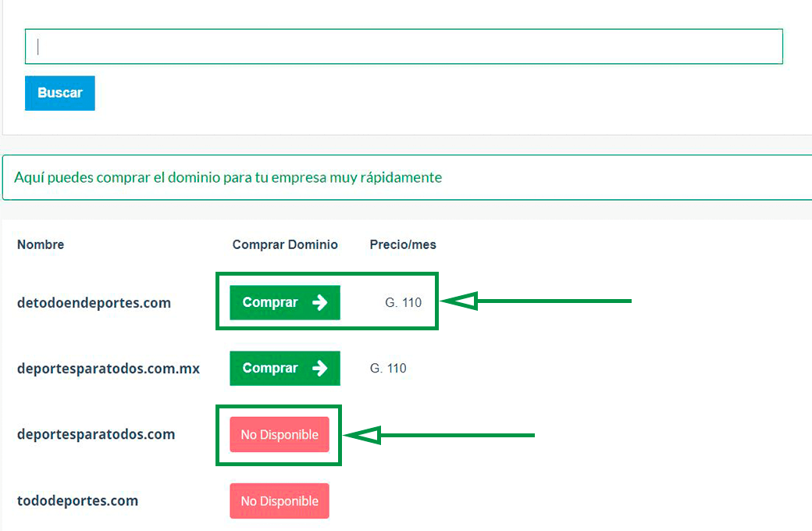Click the Precio/mes column header
The width and height of the screenshot is (812, 531).
click(403, 244)
